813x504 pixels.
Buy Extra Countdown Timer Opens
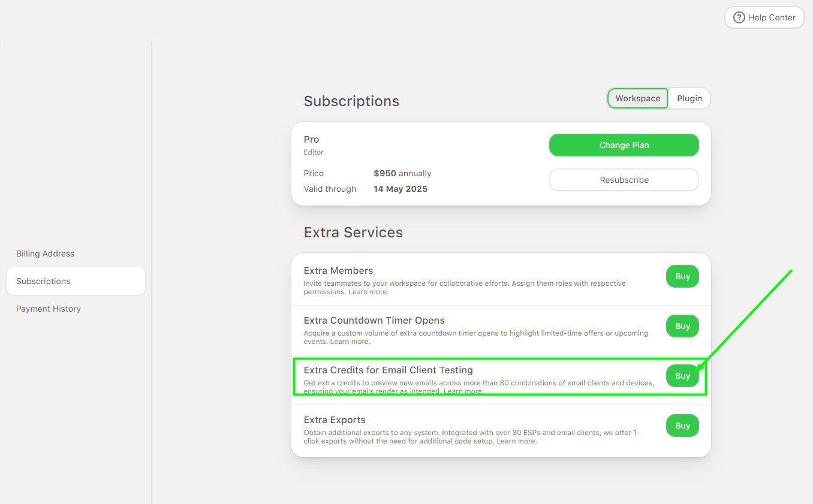[682, 326]
